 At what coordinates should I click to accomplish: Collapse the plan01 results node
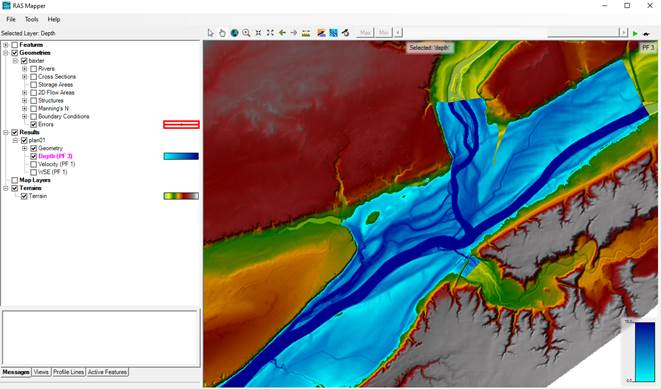pyautogui.click(x=15, y=140)
